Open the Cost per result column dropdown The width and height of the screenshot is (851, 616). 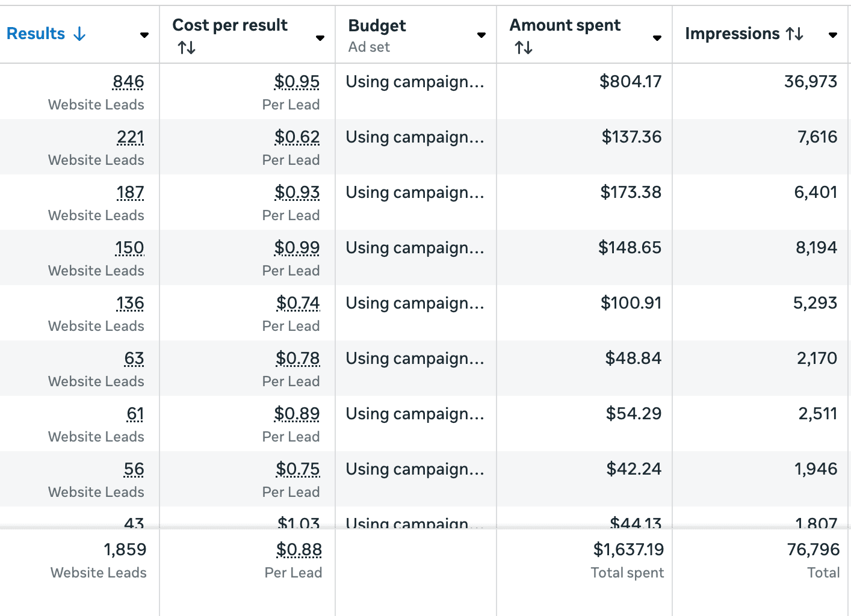pos(320,37)
